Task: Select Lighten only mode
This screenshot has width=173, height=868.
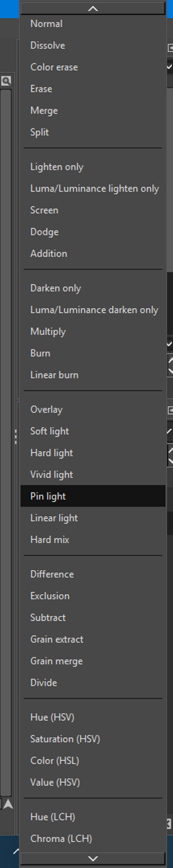Action: click(93, 167)
